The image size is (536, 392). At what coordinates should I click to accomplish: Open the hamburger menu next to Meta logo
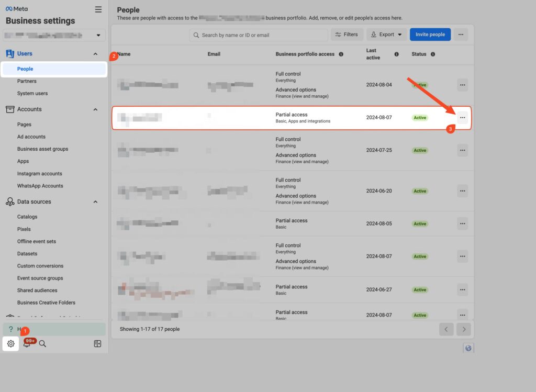(x=98, y=9)
